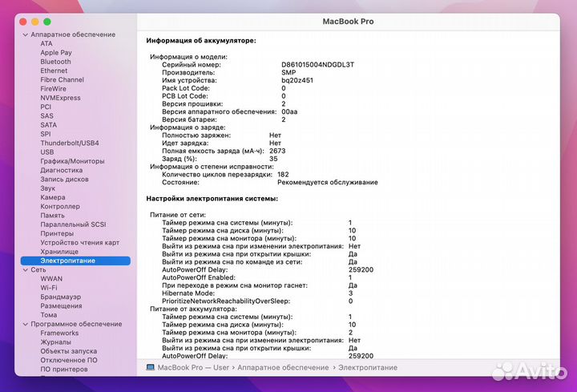The width and height of the screenshot is (577, 392).
Task: Open Wi-Fi network info
Action: coord(49,288)
